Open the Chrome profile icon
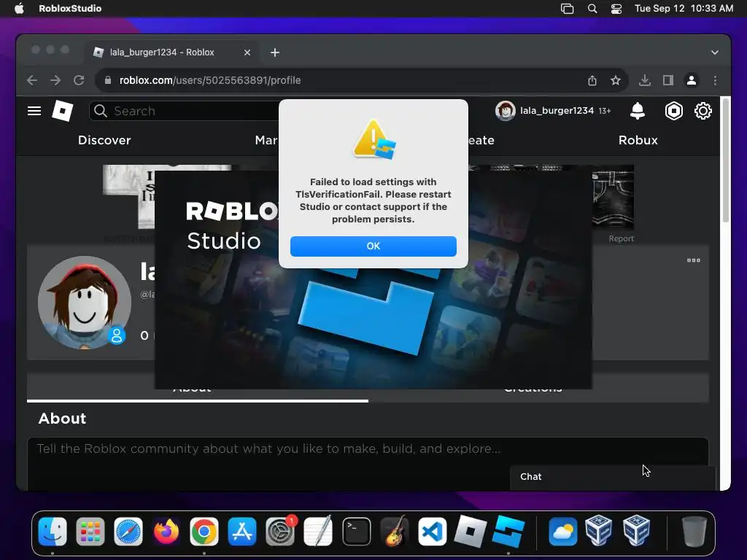 (x=692, y=80)
